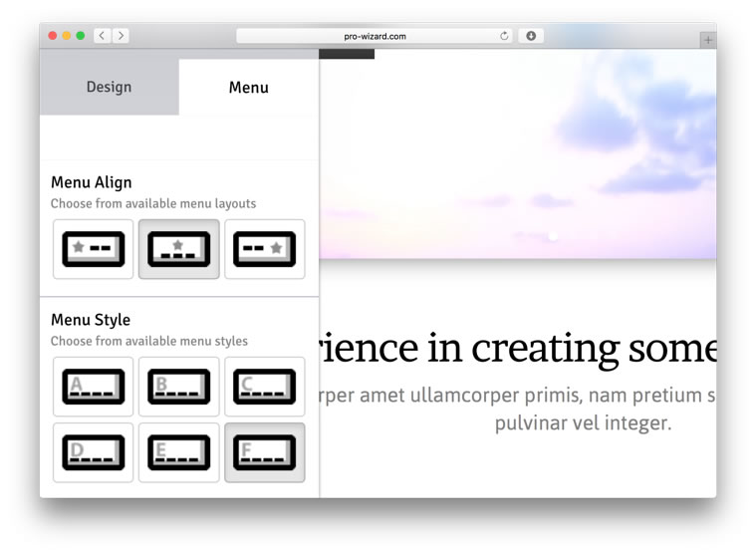This screenshot has width=756, height=554.
Task: Select the centered logo menu layout
Action: (179, 249)
